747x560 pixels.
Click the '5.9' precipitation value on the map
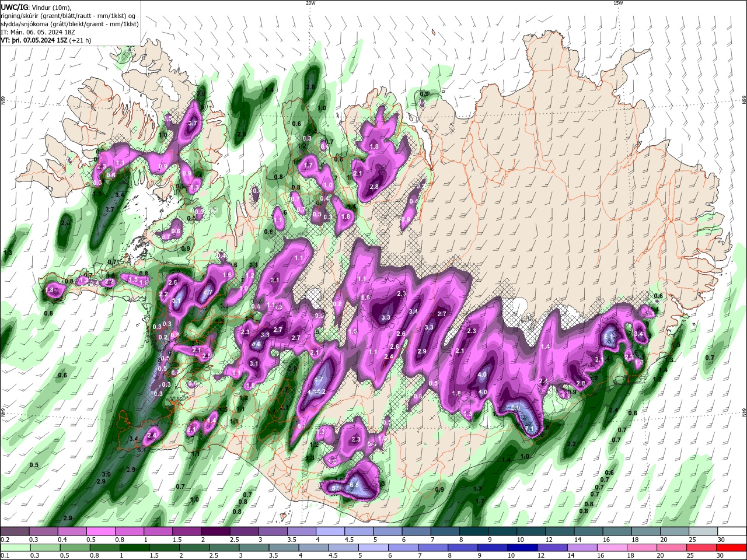(515, 408)
